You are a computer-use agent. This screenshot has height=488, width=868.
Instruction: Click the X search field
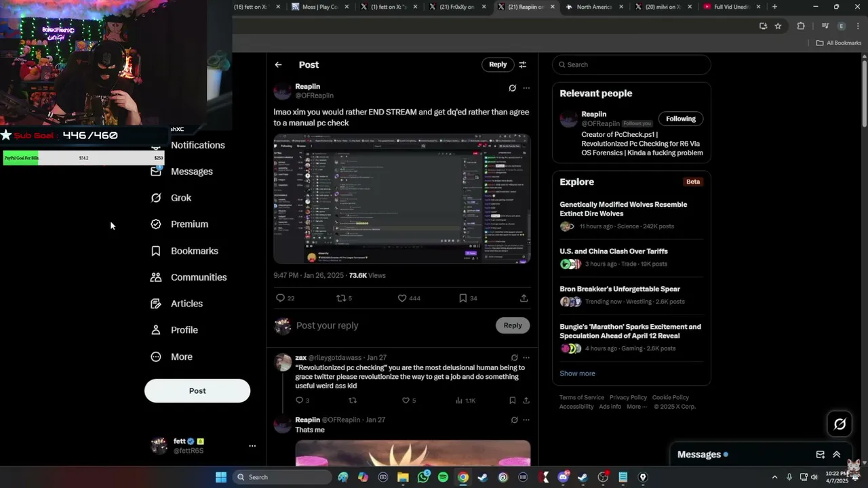tap(631, 64)
